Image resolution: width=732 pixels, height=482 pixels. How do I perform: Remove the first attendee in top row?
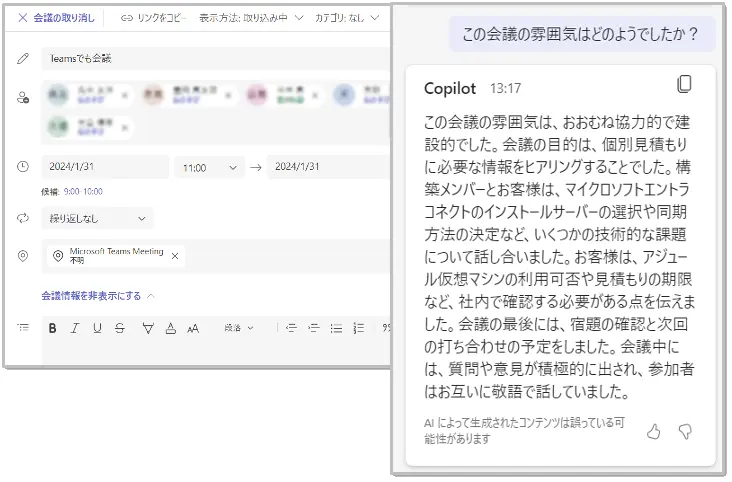(x=125, y=96)
